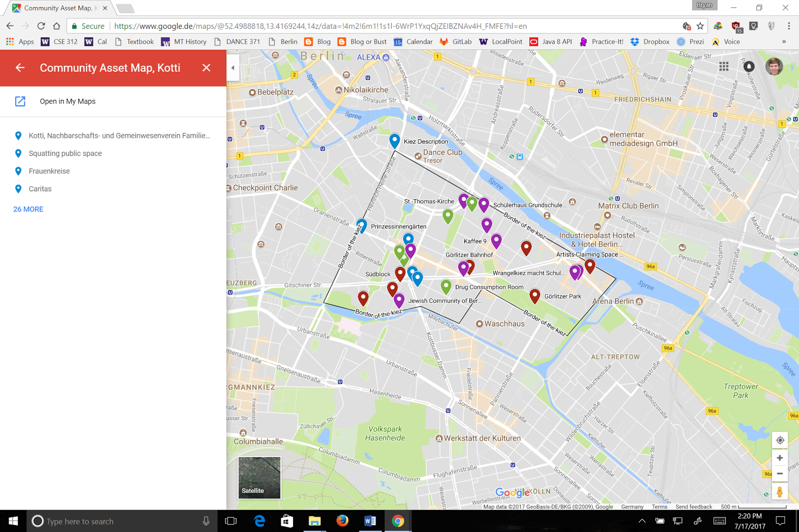
Task: Close the Community Asset Map panel
Action: (206, 68)
